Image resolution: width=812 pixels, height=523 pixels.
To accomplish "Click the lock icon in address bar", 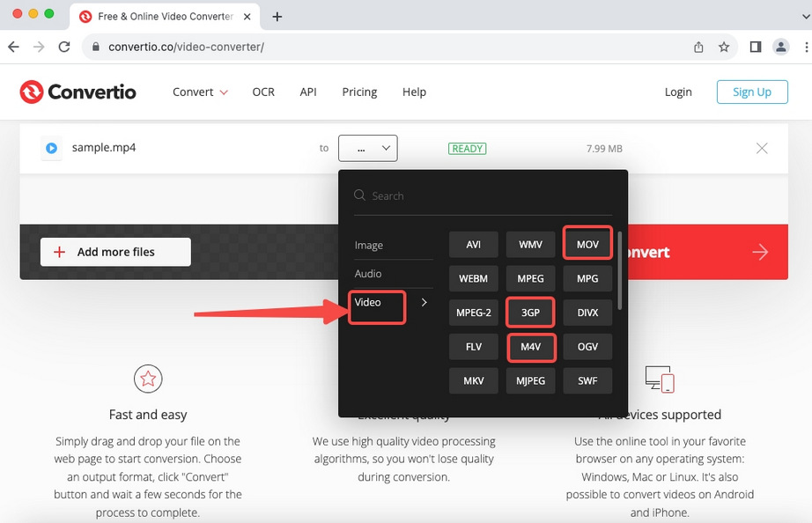I will 96,48.
